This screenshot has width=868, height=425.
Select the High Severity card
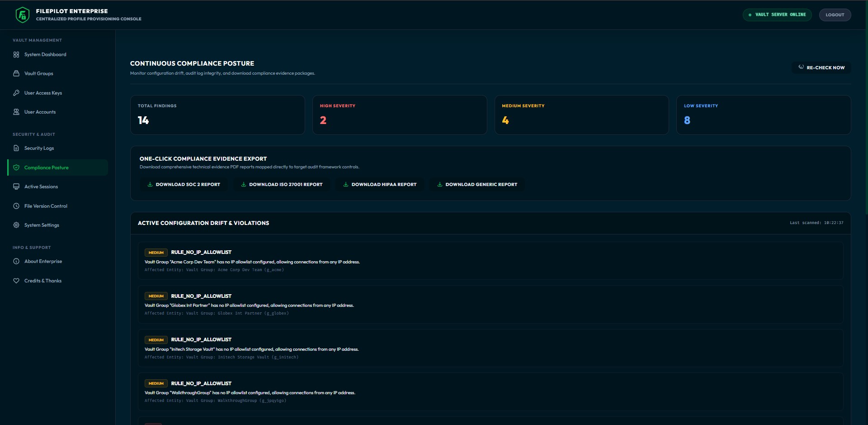click(x=400, y=115)
